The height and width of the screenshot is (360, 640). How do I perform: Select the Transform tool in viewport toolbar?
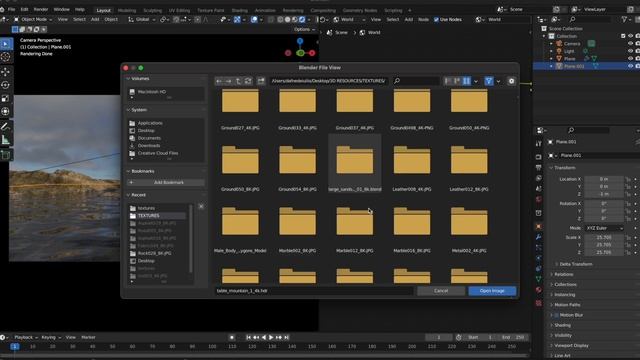pos(6,111)
